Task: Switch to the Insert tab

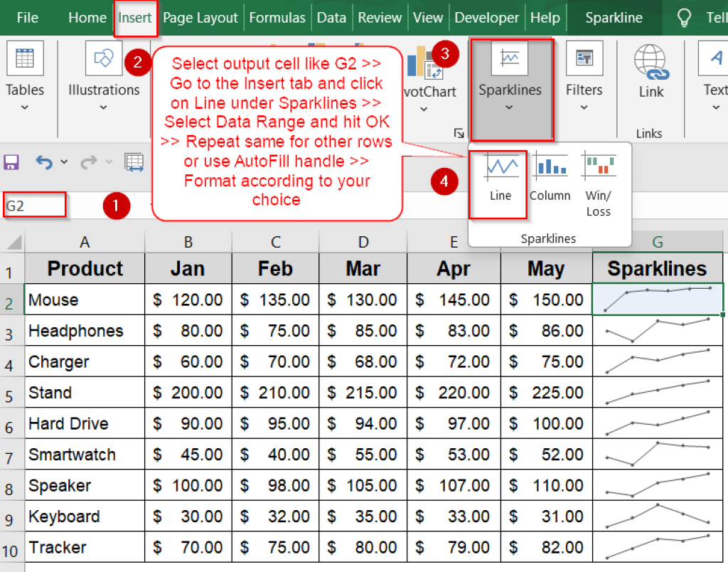Action: (x=135, y=18)
